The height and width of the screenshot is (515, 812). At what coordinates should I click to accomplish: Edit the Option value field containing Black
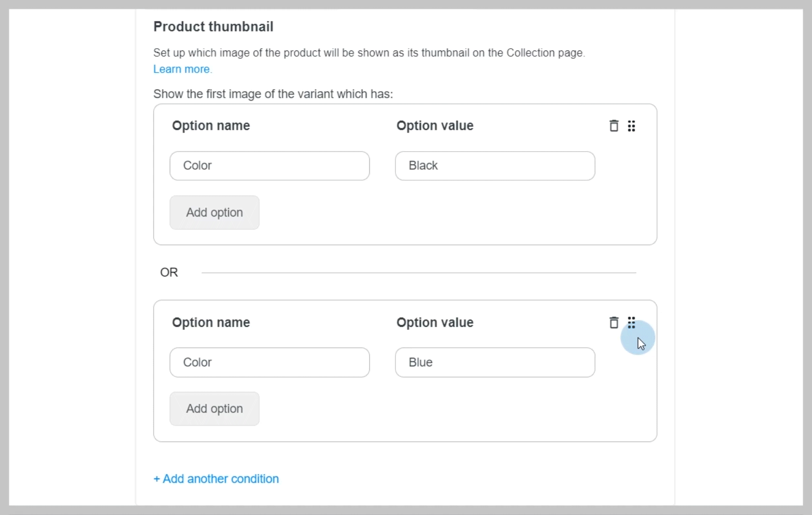[x=495, y=166]
